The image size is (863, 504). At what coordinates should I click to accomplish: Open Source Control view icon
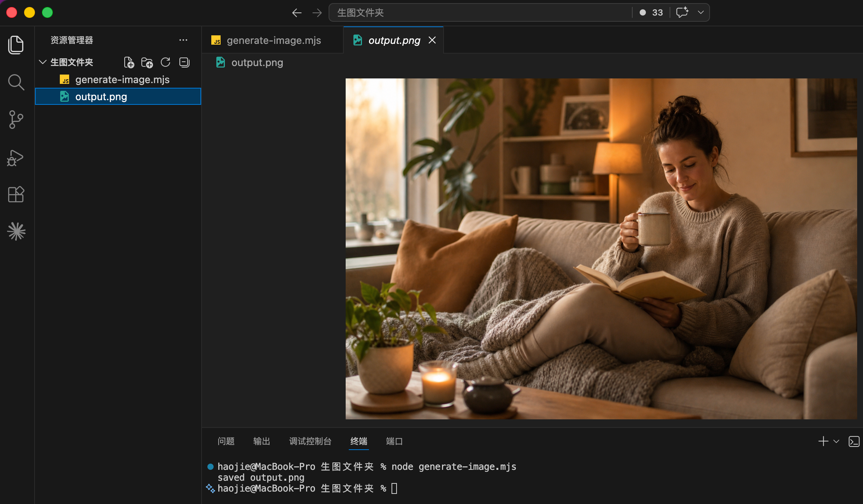[16, 120]
